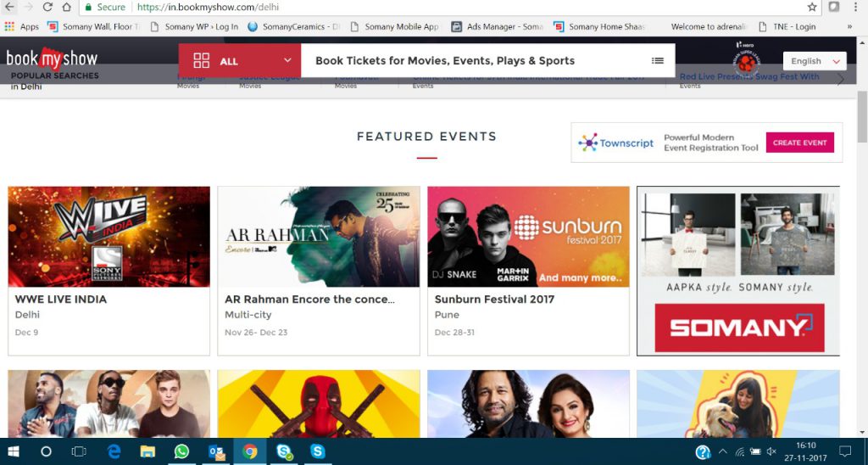Open WWE Live India poster image

[x=109, y=237]
